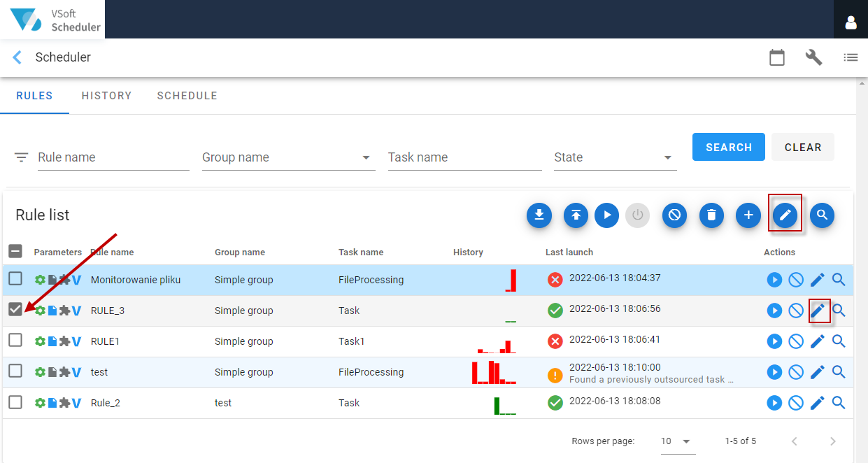Open the list menu icon in header
Viewport: 868px width, 463px height.
pyautogui.click(x=851, y=57)
